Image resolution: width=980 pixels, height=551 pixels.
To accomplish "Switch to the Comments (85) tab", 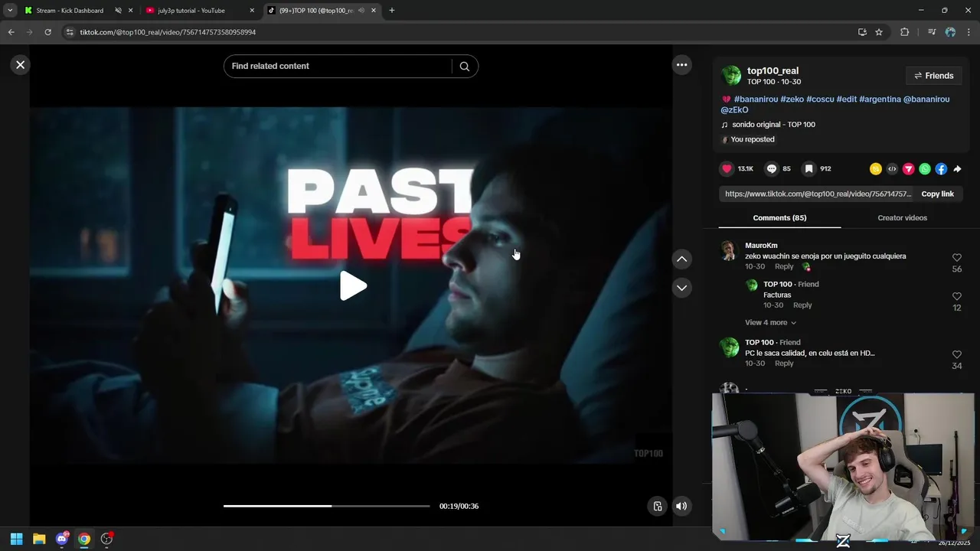I will click(x=779, y=218).
